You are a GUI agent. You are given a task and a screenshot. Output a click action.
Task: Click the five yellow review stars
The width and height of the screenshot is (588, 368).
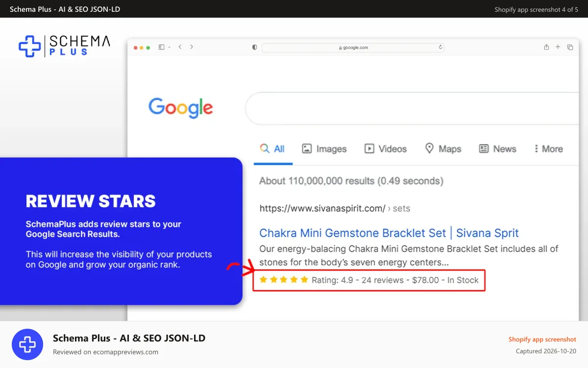click(x=284, y=280)
